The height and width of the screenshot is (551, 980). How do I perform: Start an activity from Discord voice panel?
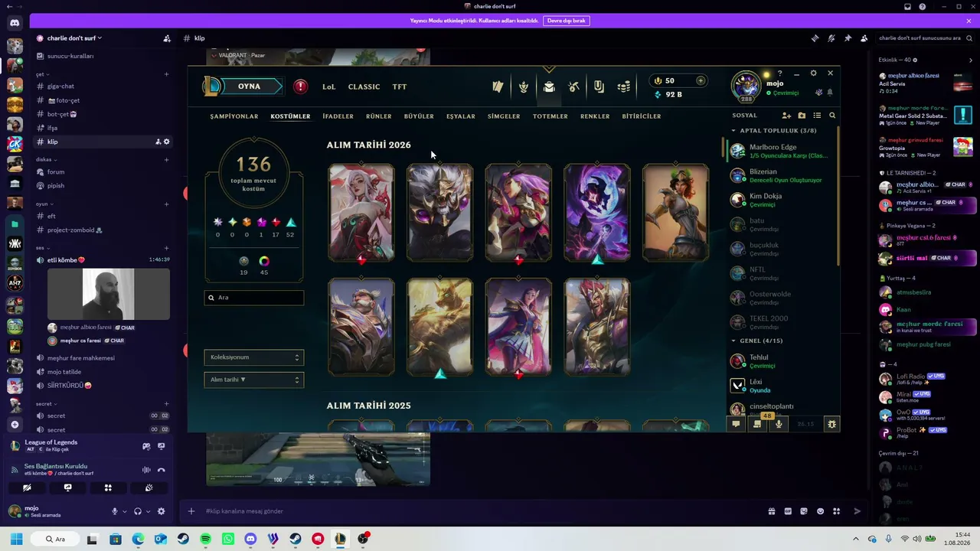coord(108,487)
